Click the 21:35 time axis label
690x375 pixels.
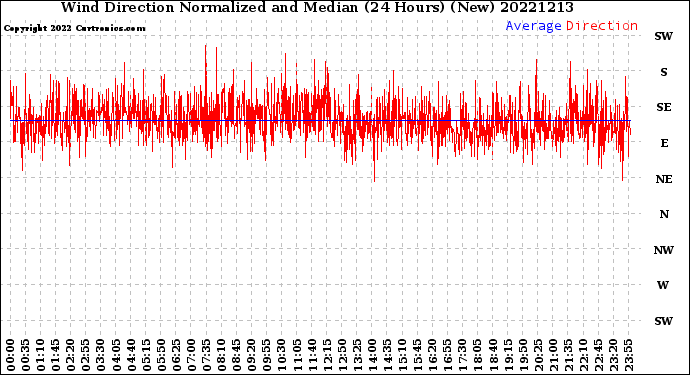(568, 355)
